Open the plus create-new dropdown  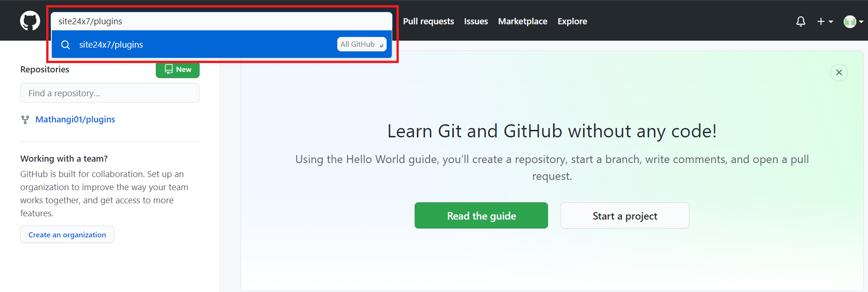pos(825,21)
